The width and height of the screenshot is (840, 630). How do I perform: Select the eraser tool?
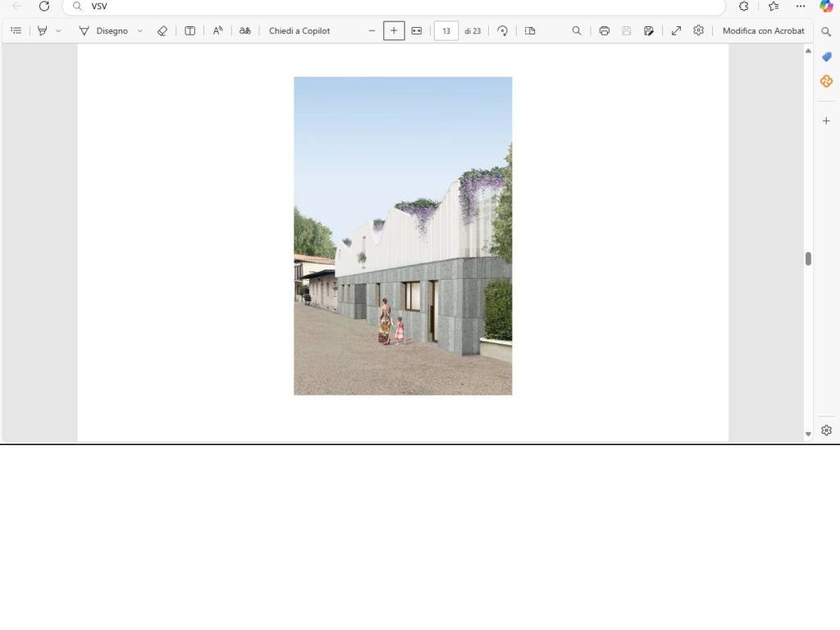click(x=162, y=30)
